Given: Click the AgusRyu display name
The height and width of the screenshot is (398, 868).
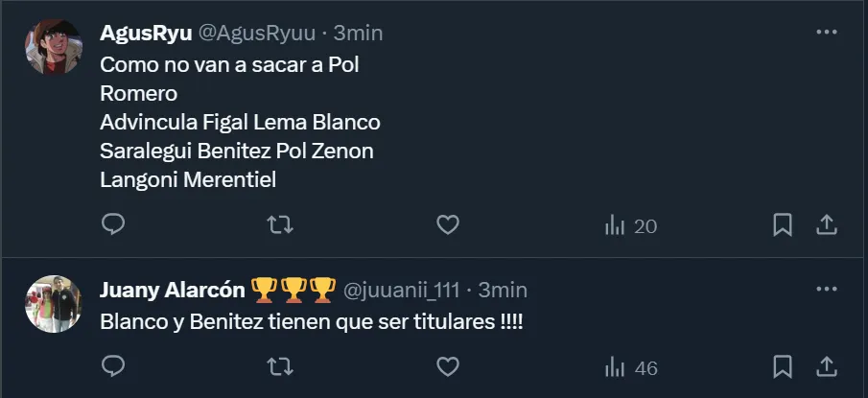Looking at the screenshot, I should (146, 33).
